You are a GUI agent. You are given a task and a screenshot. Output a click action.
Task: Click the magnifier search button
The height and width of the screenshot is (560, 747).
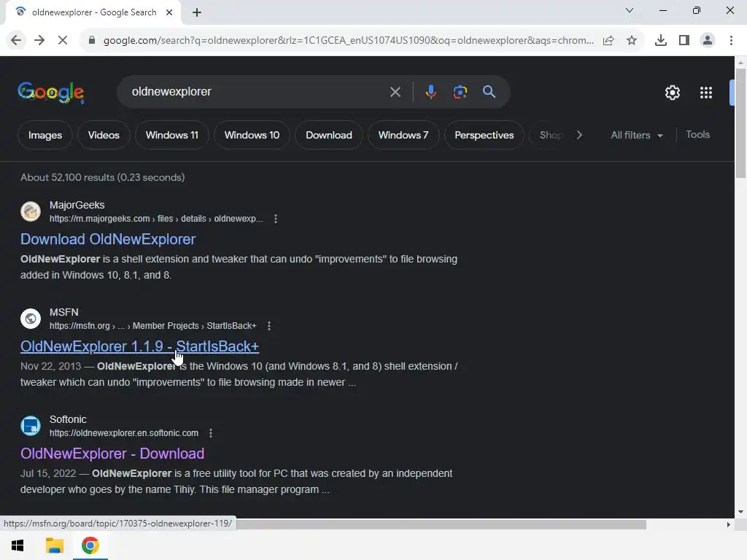click(x=489, y=91)
